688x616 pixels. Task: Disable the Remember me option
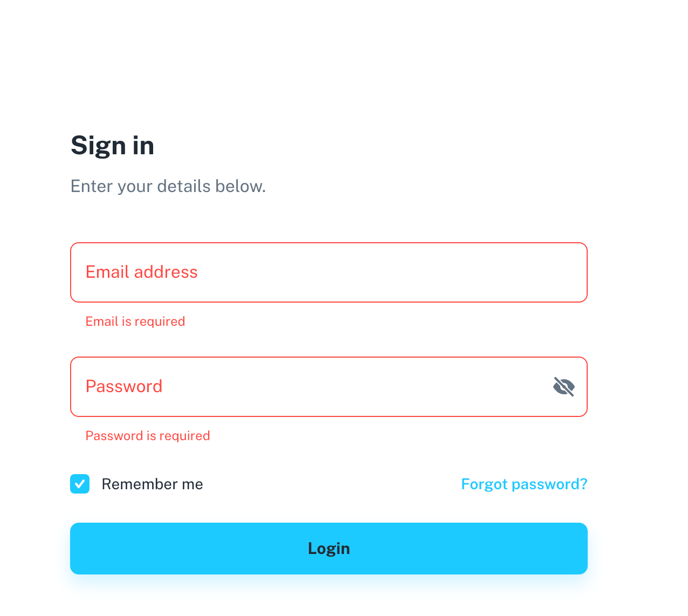pyautogui.click(x=80, y=484)
